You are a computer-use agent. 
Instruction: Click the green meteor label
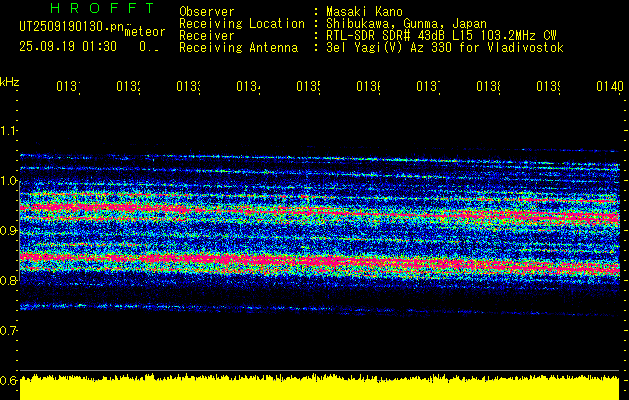click(x=143, y=33)
